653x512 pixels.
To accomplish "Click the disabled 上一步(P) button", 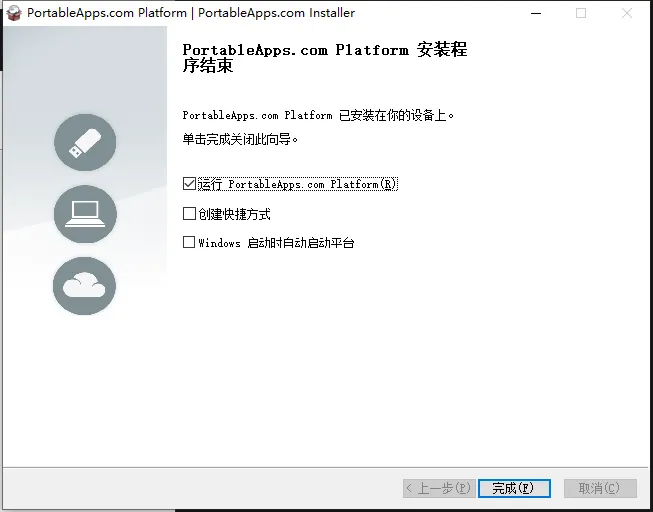I will click(x=439, y=488).
